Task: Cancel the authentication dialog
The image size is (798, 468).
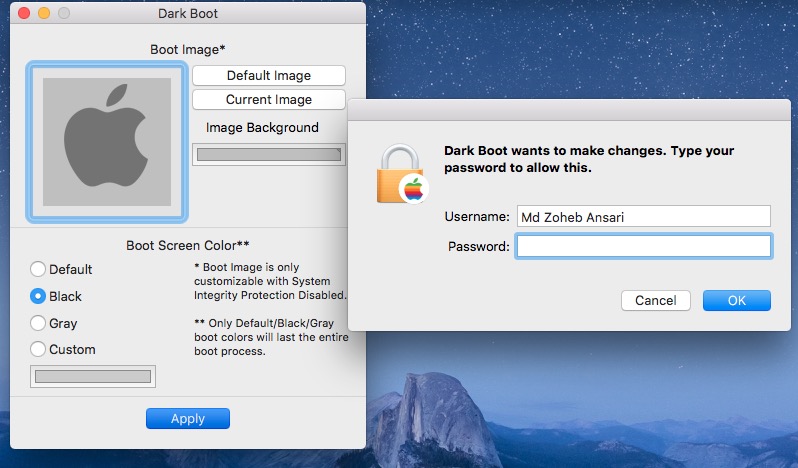Action: (x=656, y=300)
